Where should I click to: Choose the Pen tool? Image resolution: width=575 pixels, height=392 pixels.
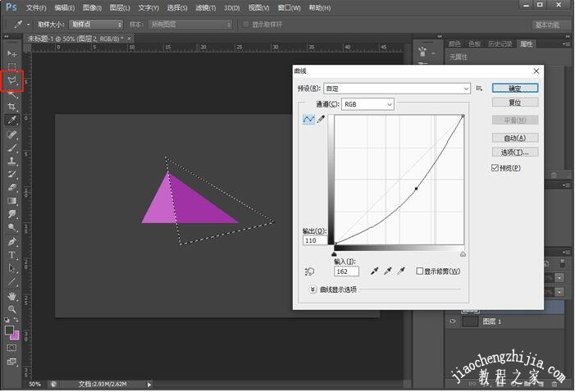pyautogui.click(x=11, y=242)
